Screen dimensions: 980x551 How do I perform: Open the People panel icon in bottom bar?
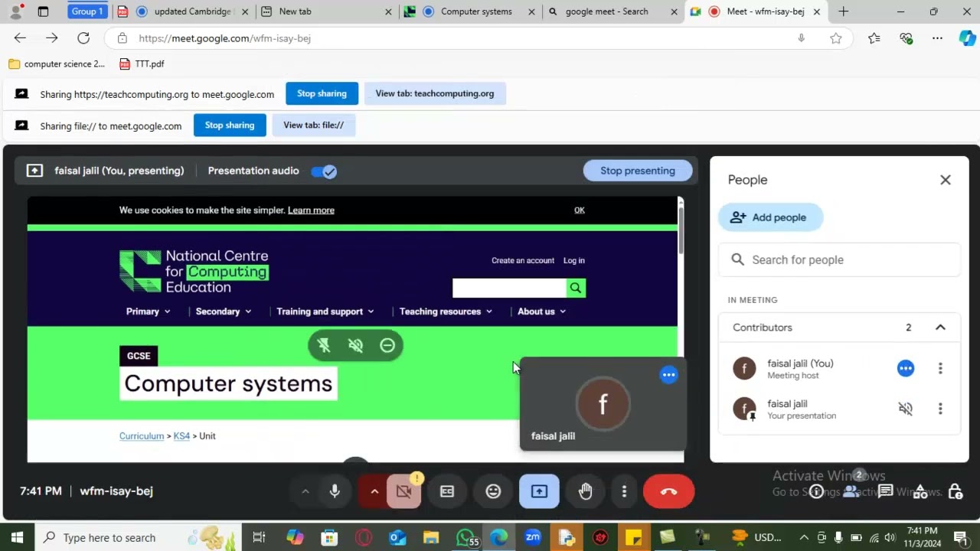coord(851,491)
